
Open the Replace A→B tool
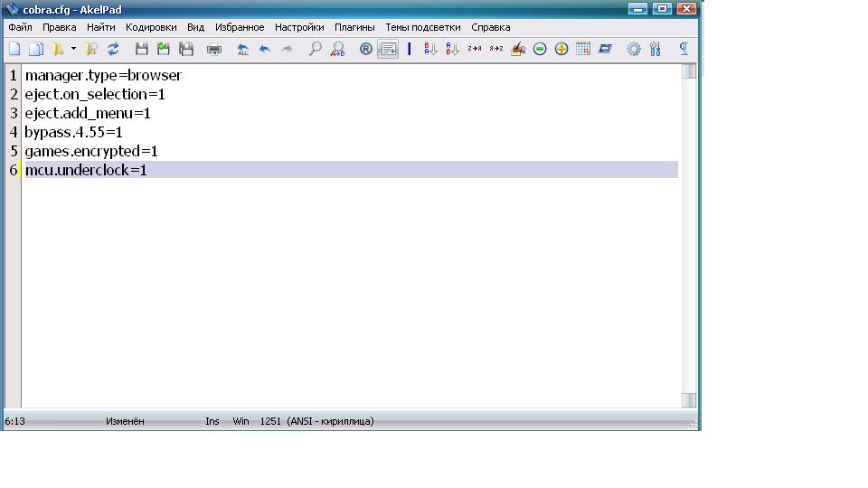click(x=337, y=49)
